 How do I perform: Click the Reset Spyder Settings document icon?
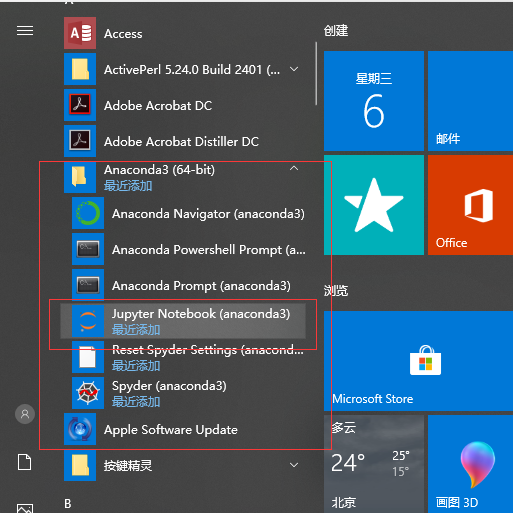pos(88,357)
